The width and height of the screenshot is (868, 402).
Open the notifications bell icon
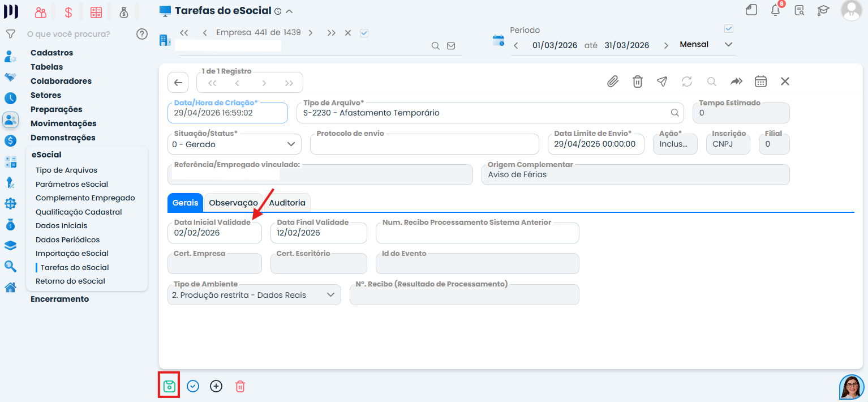point(776,10)
